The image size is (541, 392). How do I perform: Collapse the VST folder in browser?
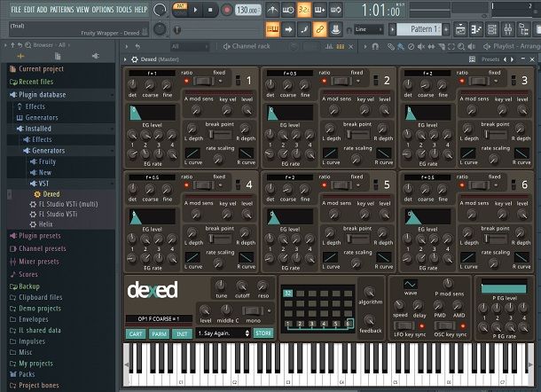tap(61, 184)
